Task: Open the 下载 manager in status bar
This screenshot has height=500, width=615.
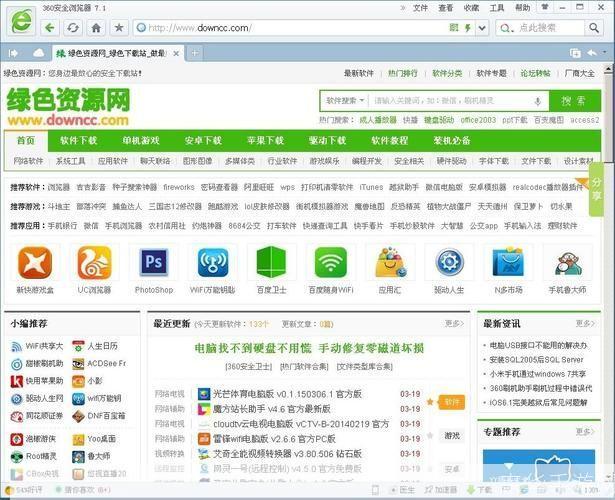Action: (479, 490)
